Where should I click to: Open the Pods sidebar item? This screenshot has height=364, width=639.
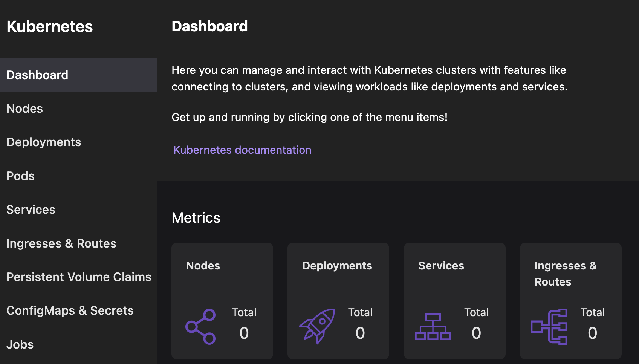pos(21,176)
